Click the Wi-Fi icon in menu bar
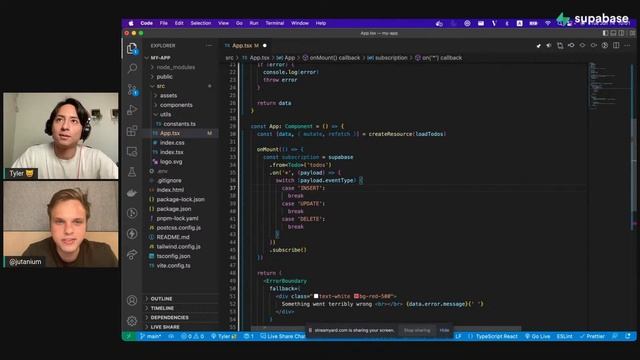 pos(548,23)
